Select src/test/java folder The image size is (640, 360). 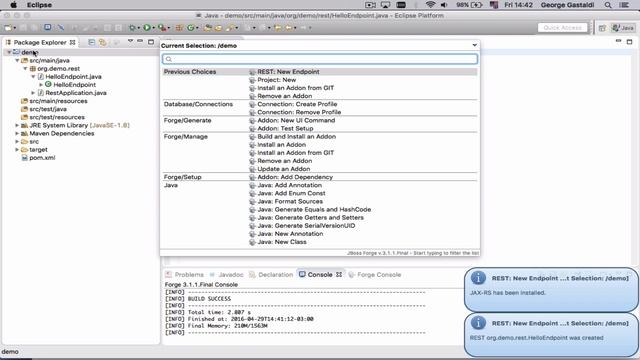48,109
